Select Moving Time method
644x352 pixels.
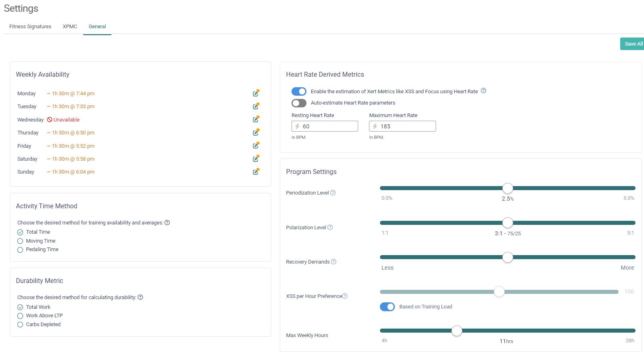[20, 241]
